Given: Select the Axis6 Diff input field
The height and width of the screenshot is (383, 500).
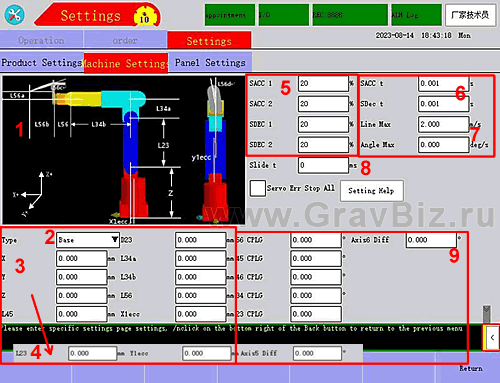Looking at the screenshot, I should [431, 240].
